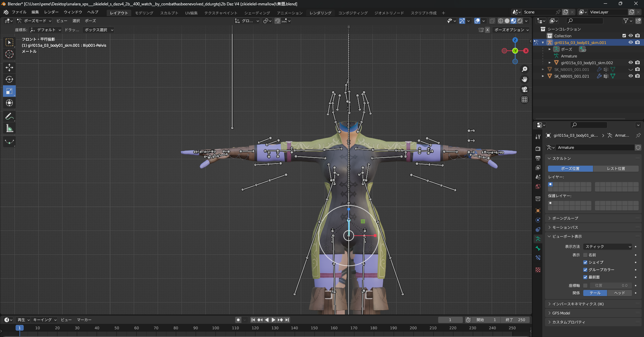The image size is (644, 337).
Task: Enable the 名前 (Names) checkbox
Action: coord(585,255)
